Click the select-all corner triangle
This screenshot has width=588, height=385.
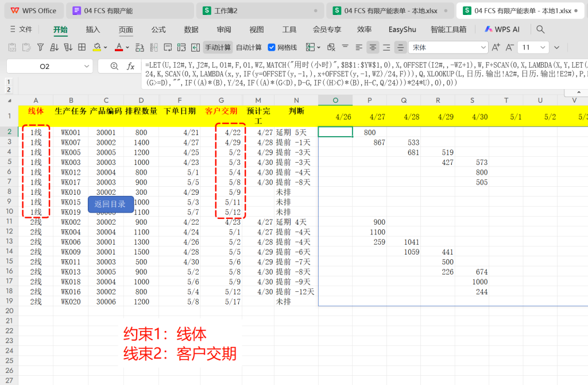[x=9, y=100]
